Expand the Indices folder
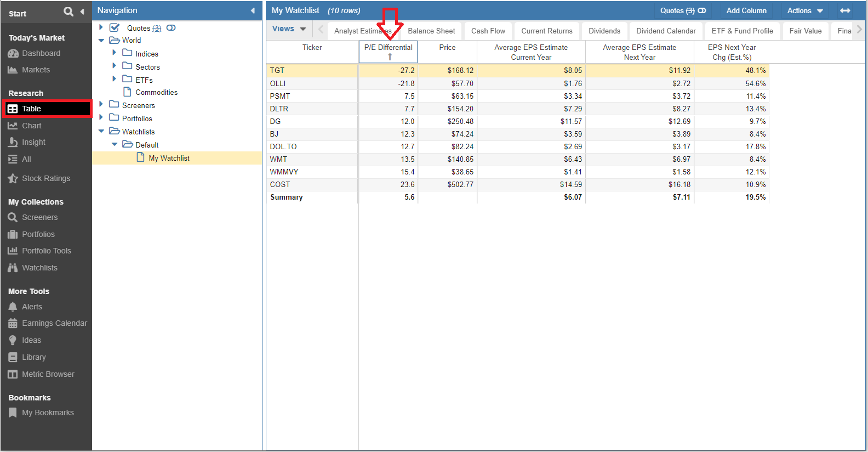The width and height of the screenshot is (868, 452). [114, 53]
